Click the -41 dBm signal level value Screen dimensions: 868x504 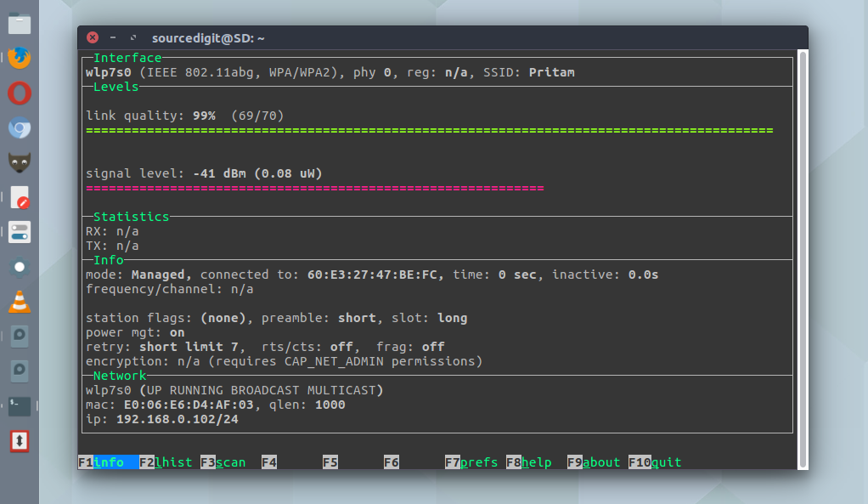coord(219,173)
